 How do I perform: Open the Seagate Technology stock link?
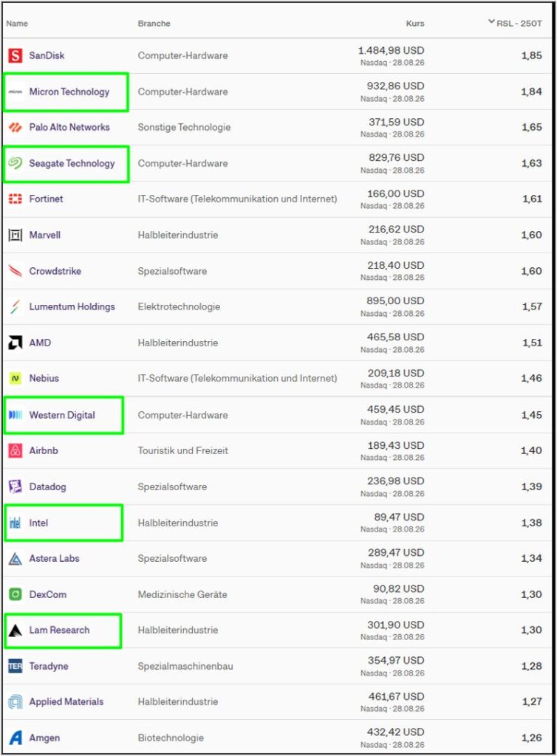click(72, 163)
